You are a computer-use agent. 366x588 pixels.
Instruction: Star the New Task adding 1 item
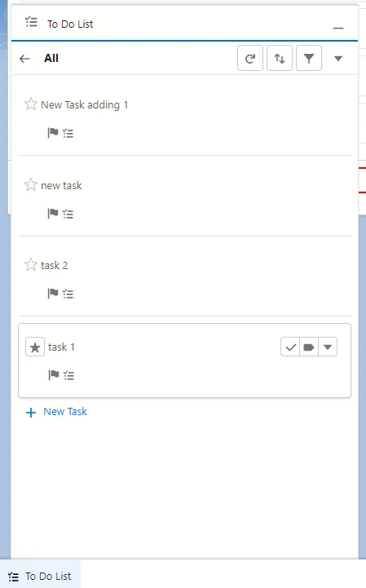pos(31,104)
